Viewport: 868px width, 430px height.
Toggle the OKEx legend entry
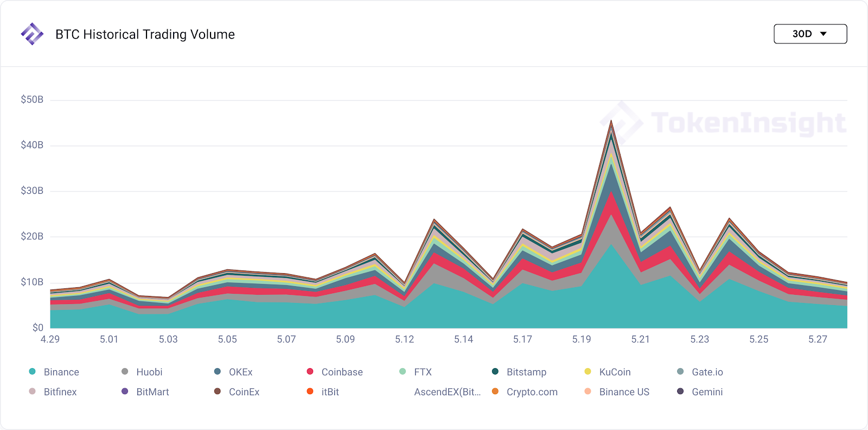tap(233, 372)
